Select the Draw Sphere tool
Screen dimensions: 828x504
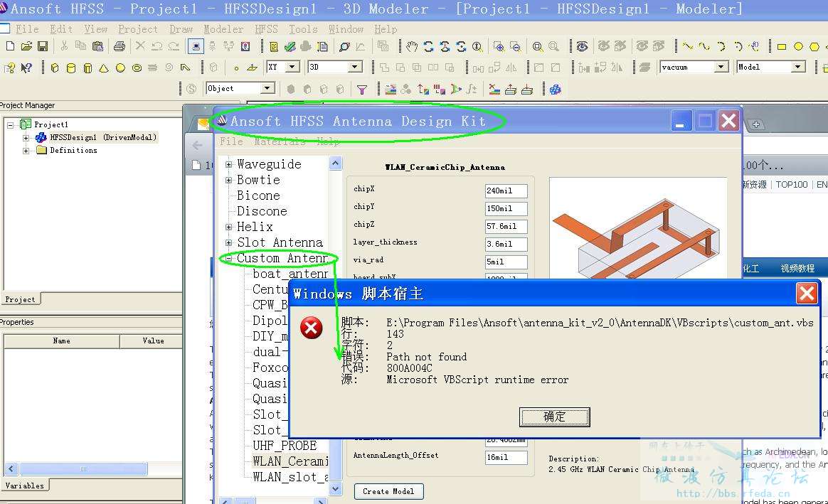[120, 68]
